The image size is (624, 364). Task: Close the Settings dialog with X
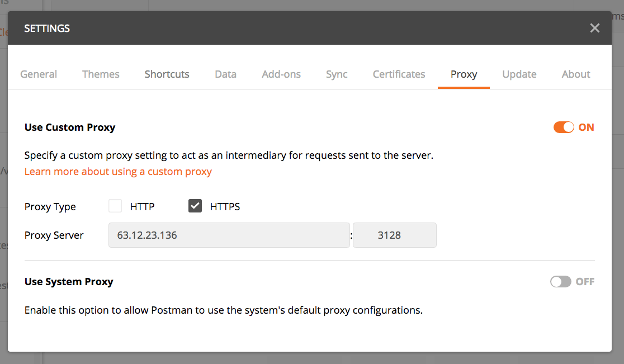click(594, 28)
